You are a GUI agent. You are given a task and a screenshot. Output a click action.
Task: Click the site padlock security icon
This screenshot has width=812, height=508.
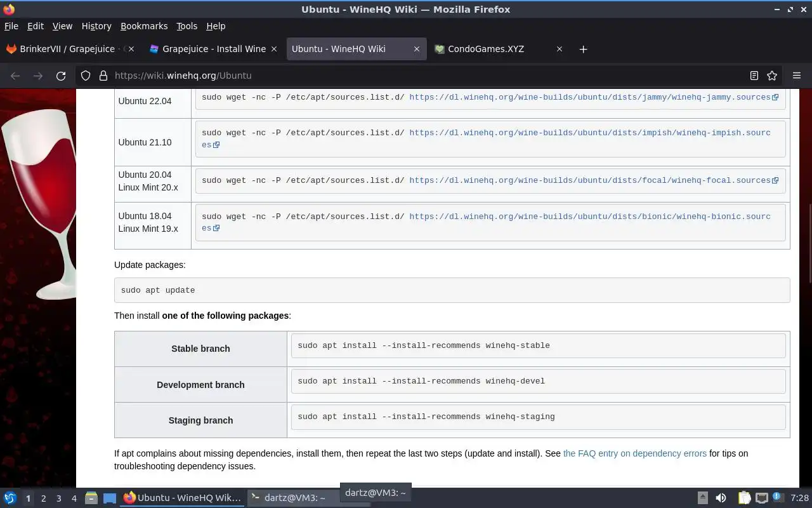(103, 76)
